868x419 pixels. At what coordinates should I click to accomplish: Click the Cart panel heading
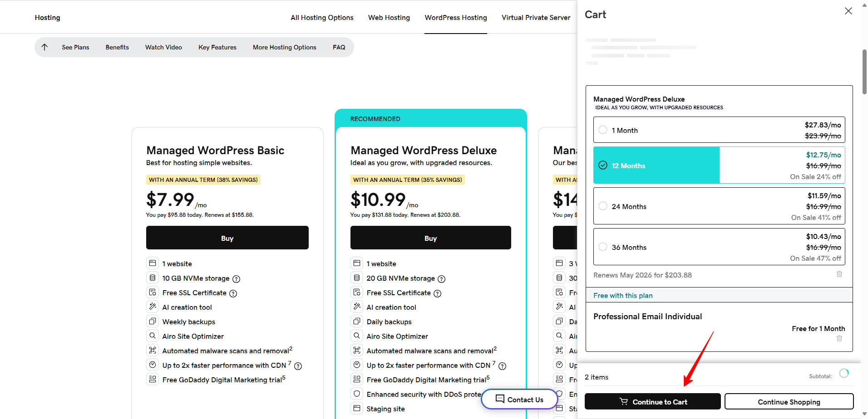(x=595, y=15)
